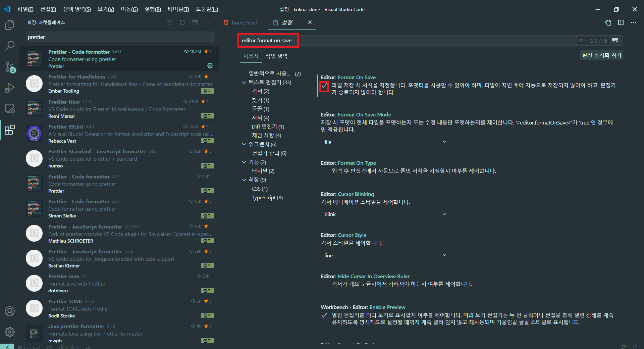Image resolution: width=644 pixels, height=349 pixels.
Task: Clear extensions search results icon
Action: pyautogui.click(x=195, y=22)
